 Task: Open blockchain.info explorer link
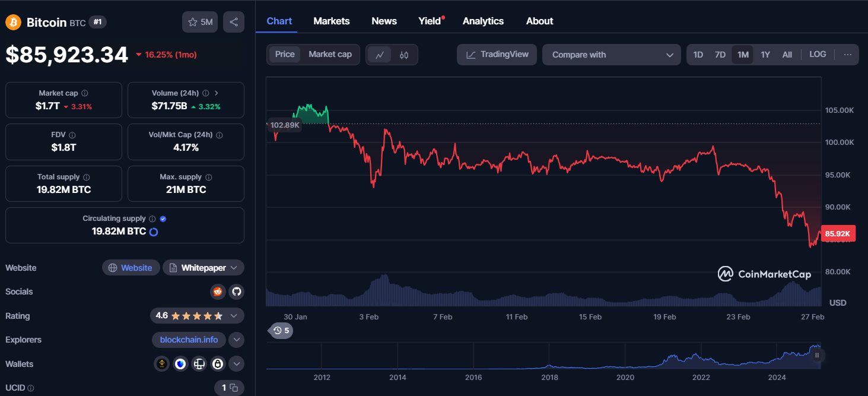189,340
